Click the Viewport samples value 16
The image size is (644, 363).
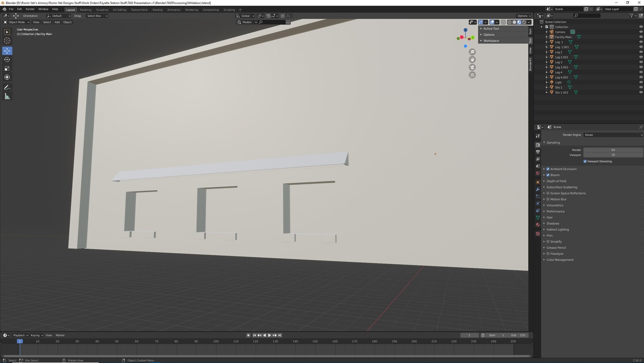click(x=613, y=155)
